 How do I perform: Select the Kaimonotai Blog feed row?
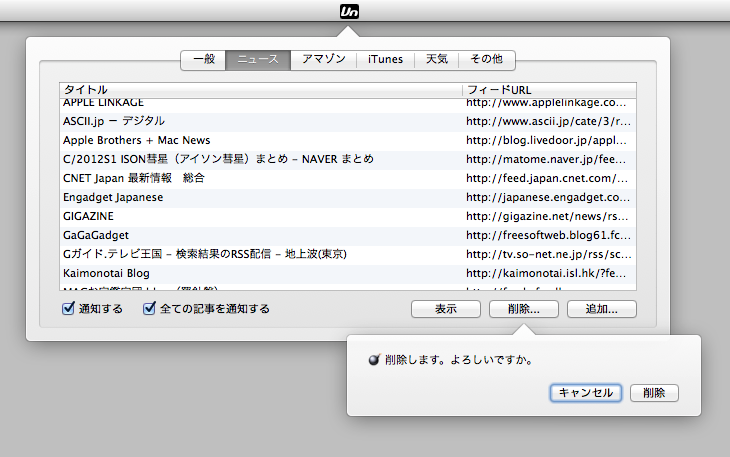tap(260, 273)
